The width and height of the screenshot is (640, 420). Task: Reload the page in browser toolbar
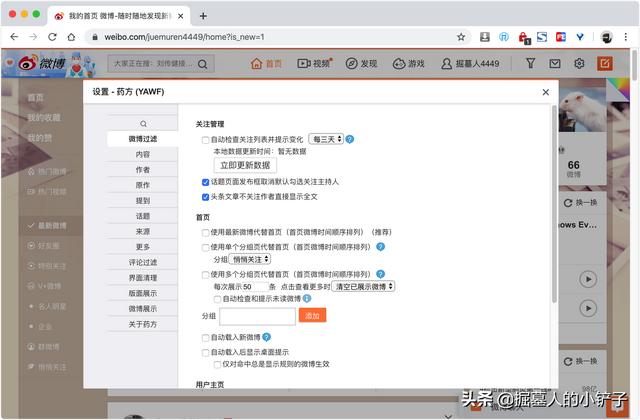pyautogui.click(x=52, y=37)
